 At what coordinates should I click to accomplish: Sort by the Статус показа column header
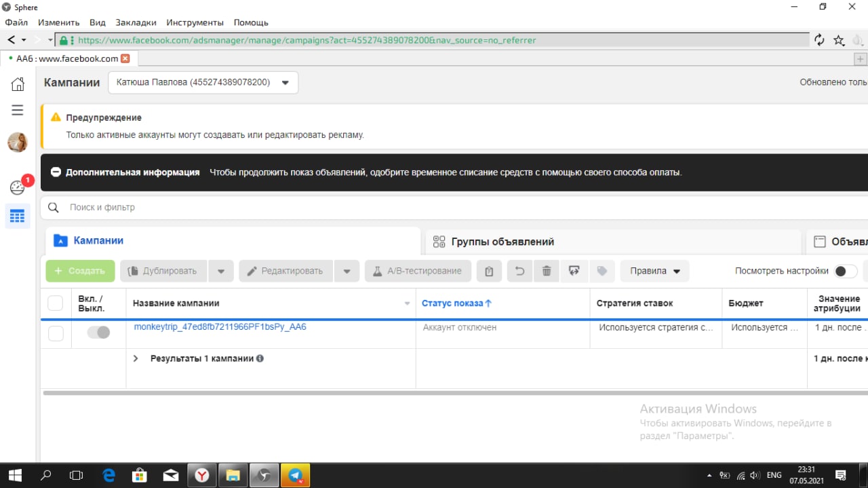[456, 303]
